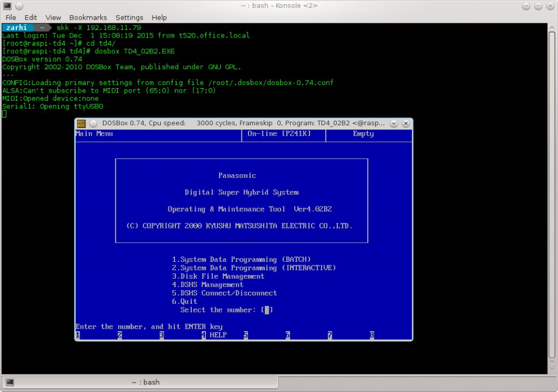Screen dimensions: 558x392
Task: Open the Bookmarks menu in Konsole
Action: click(x=88, y=17)
